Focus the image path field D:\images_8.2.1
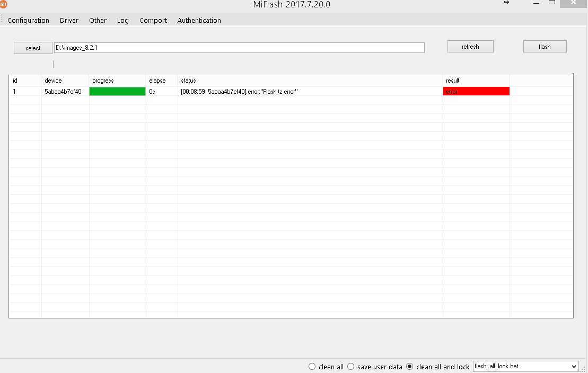 coord(239,48)
